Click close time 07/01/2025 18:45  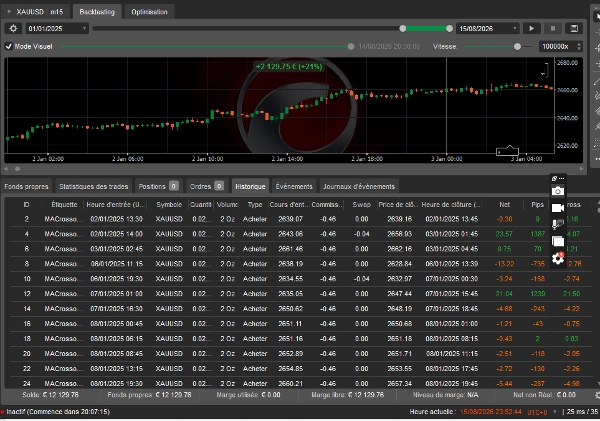click(452, 308)
